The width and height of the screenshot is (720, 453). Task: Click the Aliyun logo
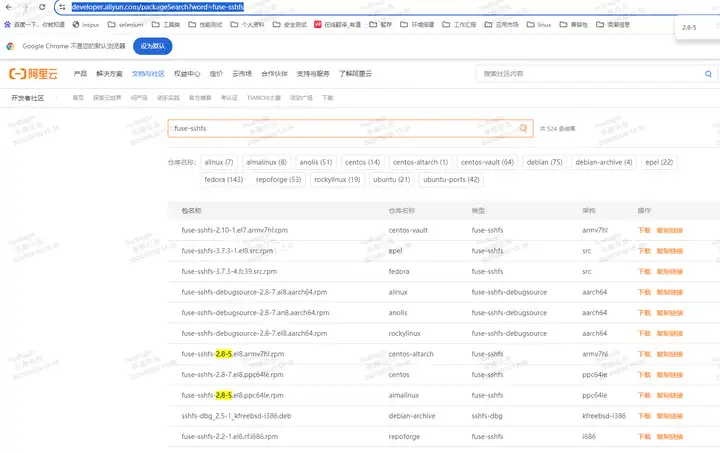coord(34,73)
